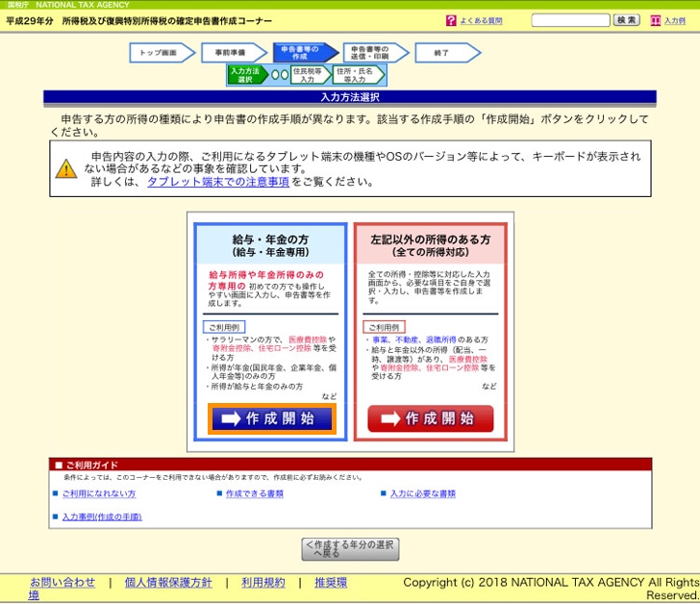Open the タブレット端末での注意事項 link

pyautogui.click(x=217, y=182)
